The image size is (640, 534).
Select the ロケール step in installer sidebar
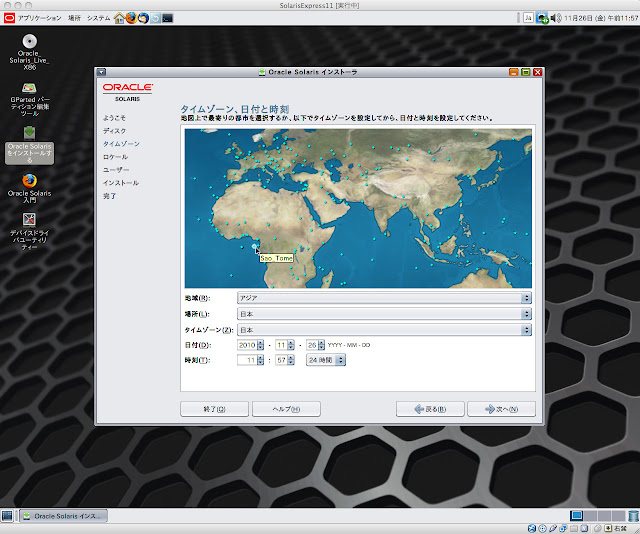pyautogui.click(x=115, y=157)
